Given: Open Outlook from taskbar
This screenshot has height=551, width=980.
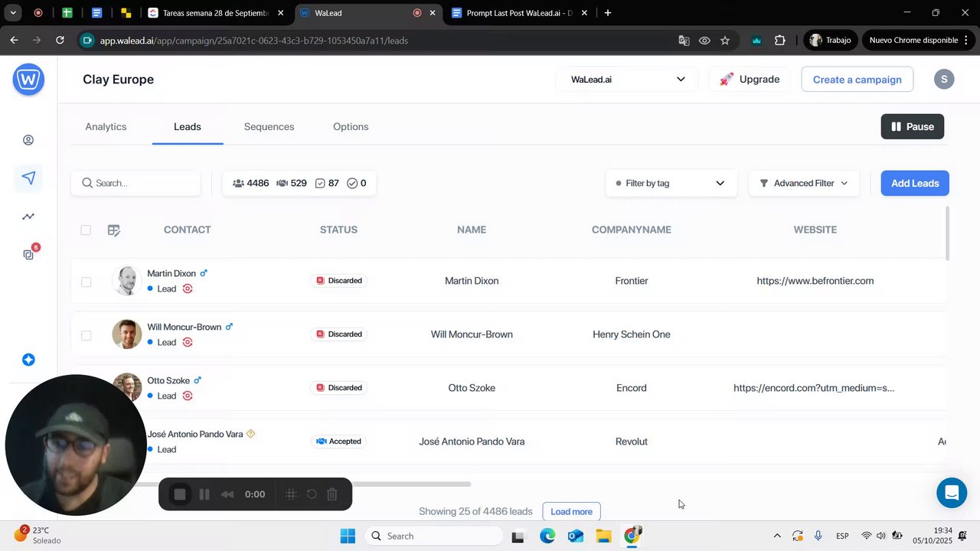Looking at the screenshot, I should (x=576, y=536).
